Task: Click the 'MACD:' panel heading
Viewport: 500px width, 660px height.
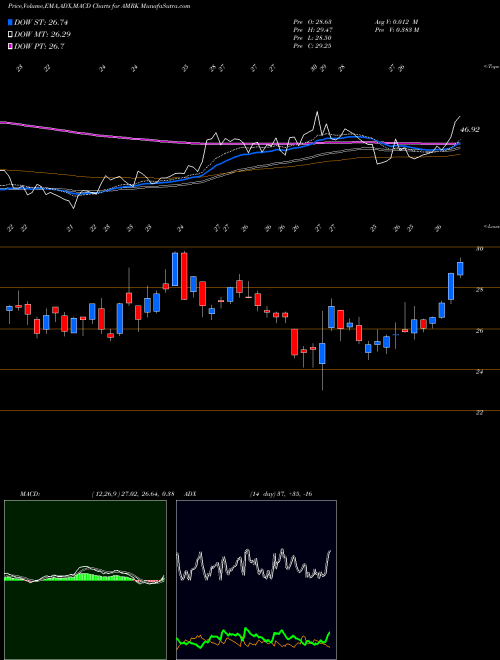Action: 29,494
